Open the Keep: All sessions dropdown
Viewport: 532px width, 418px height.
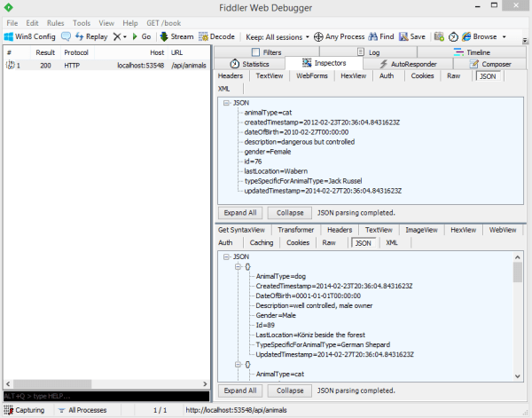[278, 36]
